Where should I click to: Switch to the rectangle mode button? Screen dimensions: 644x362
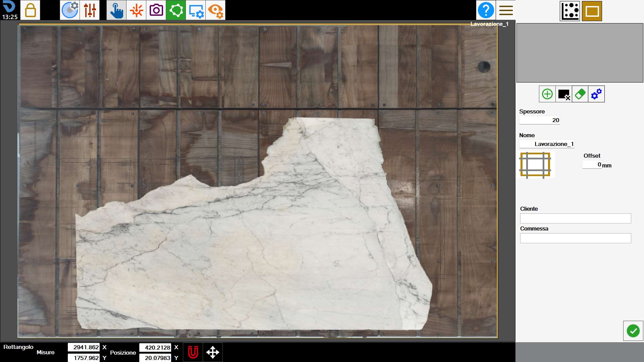tap(592, 11)
